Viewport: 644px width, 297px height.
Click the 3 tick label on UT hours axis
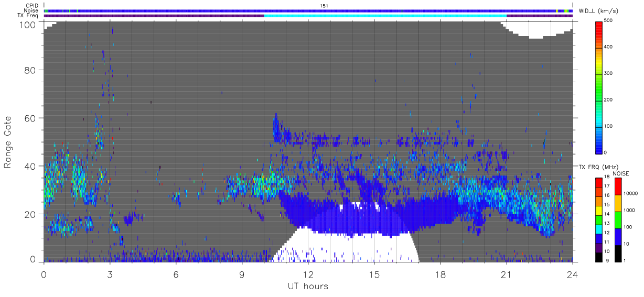tap(110, 274)
